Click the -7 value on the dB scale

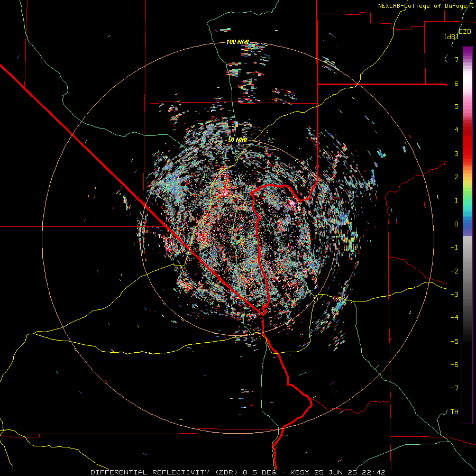point(454,388)
